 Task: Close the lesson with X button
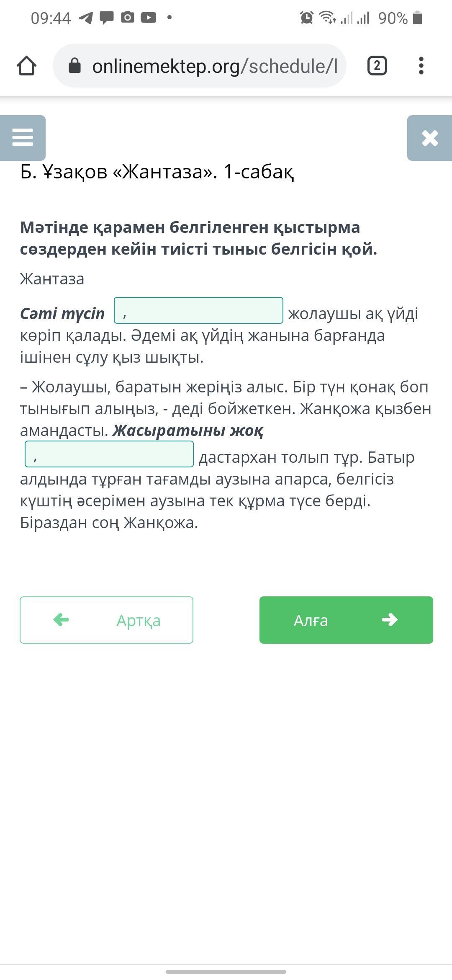430,138
